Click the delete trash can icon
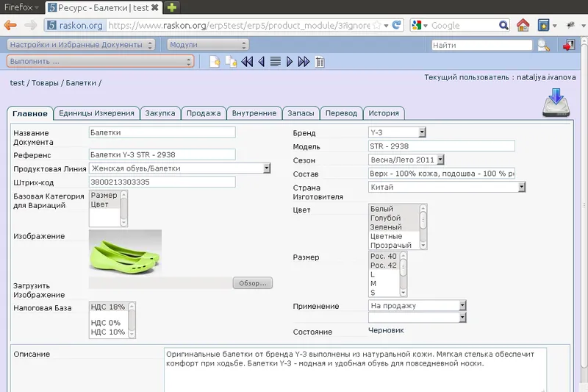Viewport: 588px width, 392px height. (320, 62)
